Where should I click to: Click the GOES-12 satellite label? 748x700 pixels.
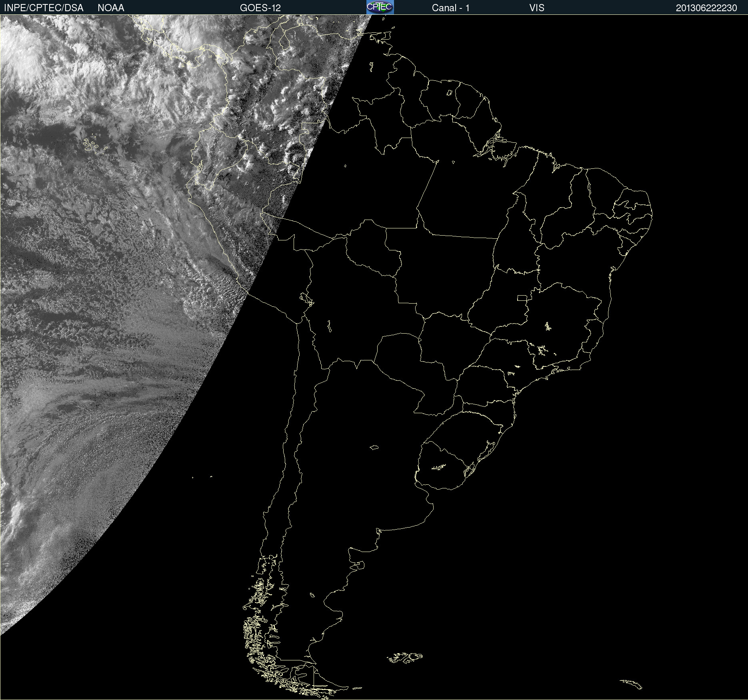tap(260, 8)
